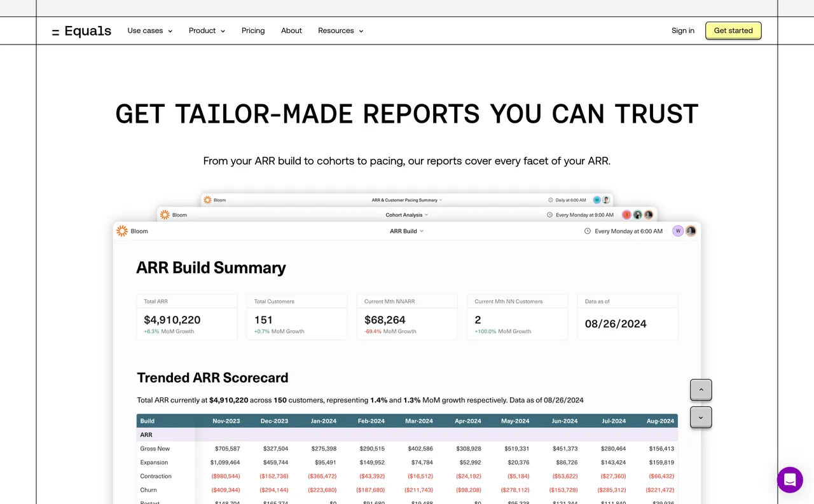Go to the Pricing page
The height and width of the screenshot is (504, 814).
point(253,30)
